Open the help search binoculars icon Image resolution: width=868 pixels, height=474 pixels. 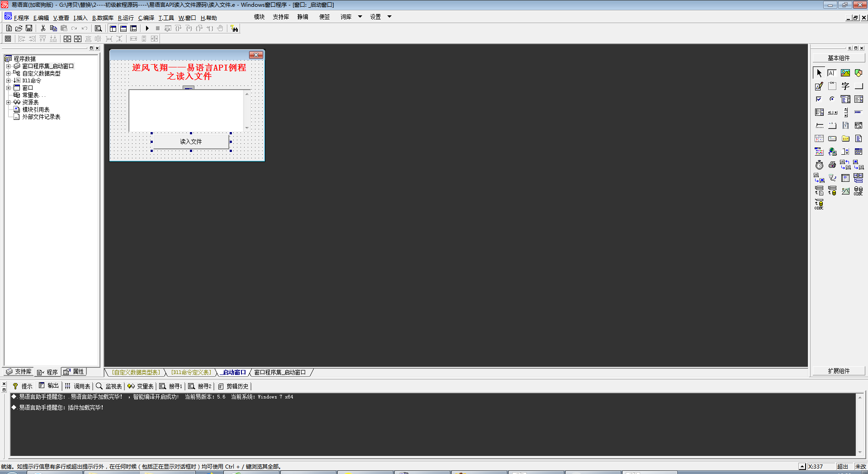point(234,28)
